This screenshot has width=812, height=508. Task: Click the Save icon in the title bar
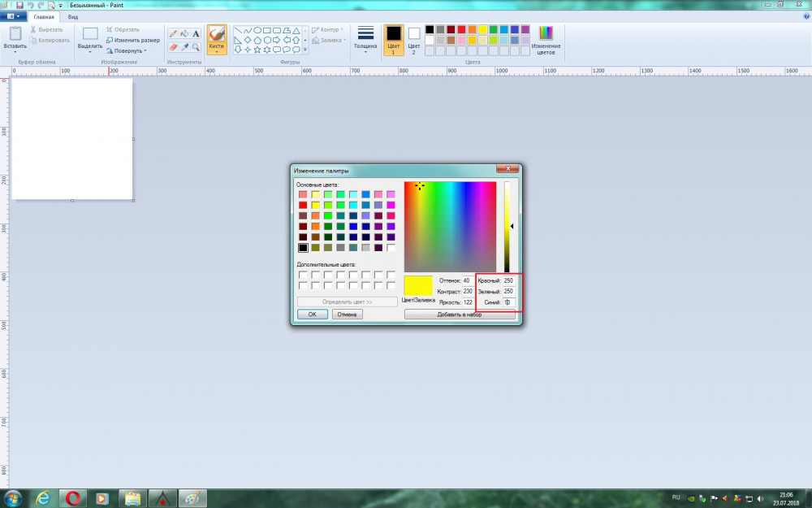(19, 5)
